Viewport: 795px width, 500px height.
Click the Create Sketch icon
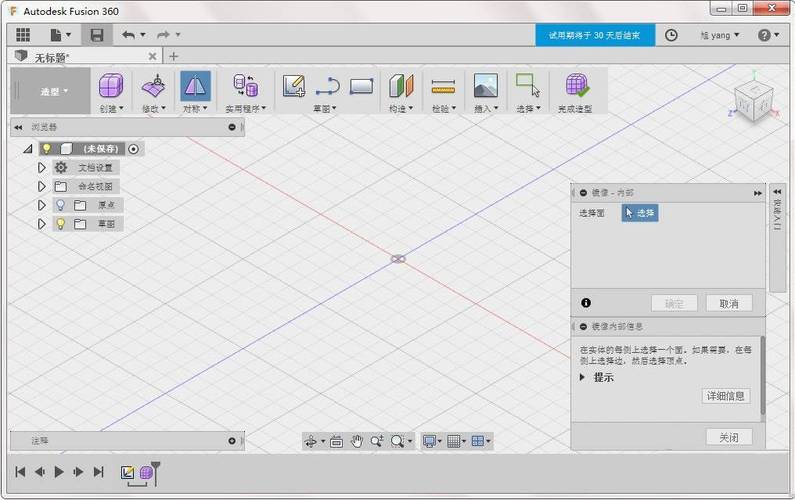(x=293, y=86)
